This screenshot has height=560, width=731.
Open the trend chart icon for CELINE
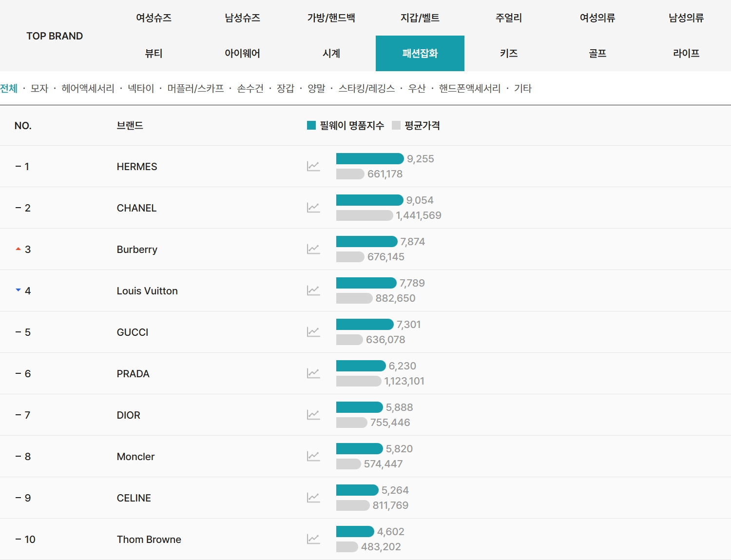[313, 498]
